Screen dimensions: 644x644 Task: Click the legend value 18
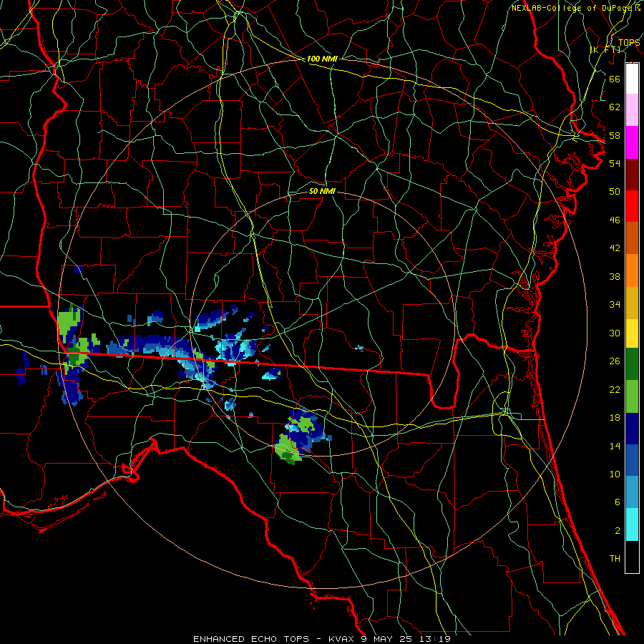(615, 418)
